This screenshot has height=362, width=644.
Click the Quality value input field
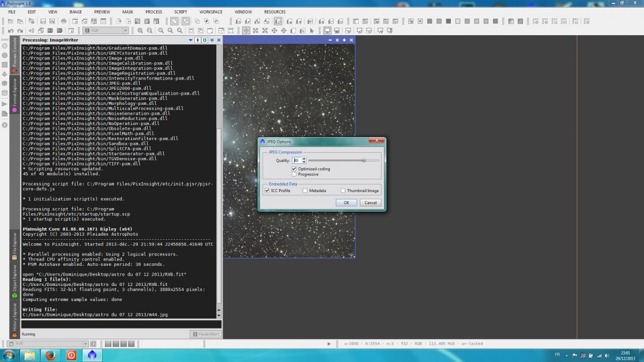pyautogui.click(x=296, y=160)
